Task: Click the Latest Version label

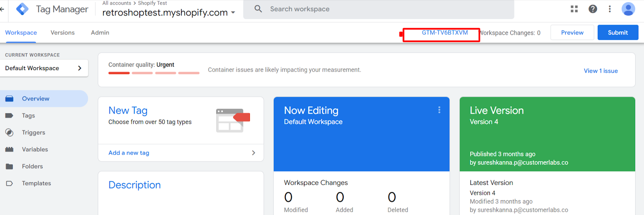Action: pyautogui.click(x=491, y=183)
